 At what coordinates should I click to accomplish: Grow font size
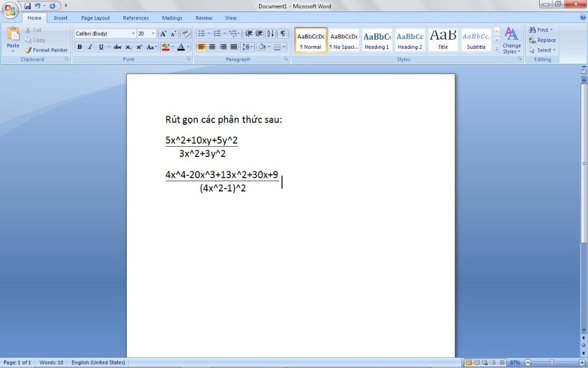pyautogui.click(x=163, y=34)
